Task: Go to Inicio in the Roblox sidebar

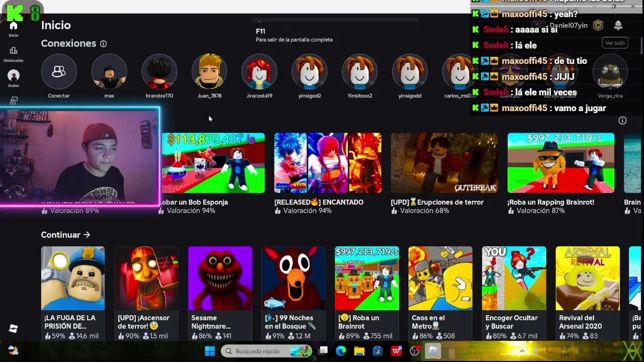Action: (14, 29)
